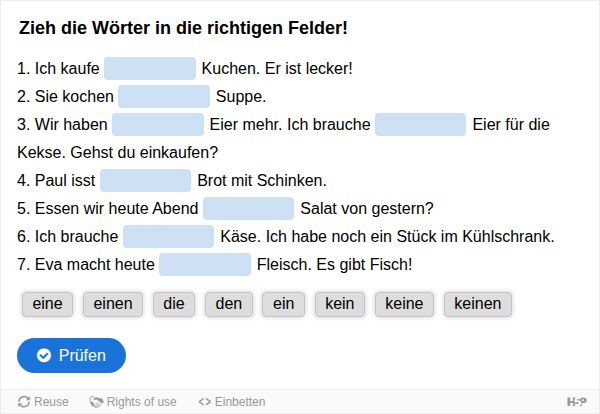Select the word tile 'keinen'
The image size is (600, 414).
tap(478, 304)
